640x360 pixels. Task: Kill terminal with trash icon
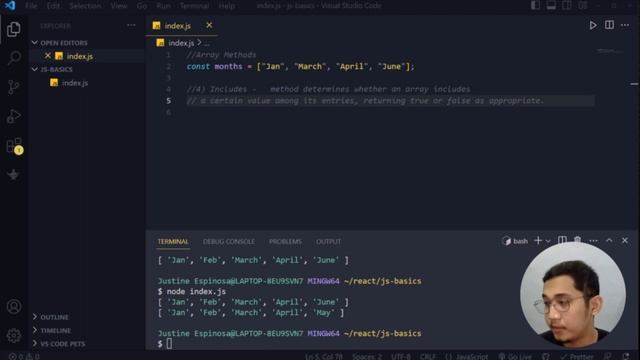click(578, 240)
